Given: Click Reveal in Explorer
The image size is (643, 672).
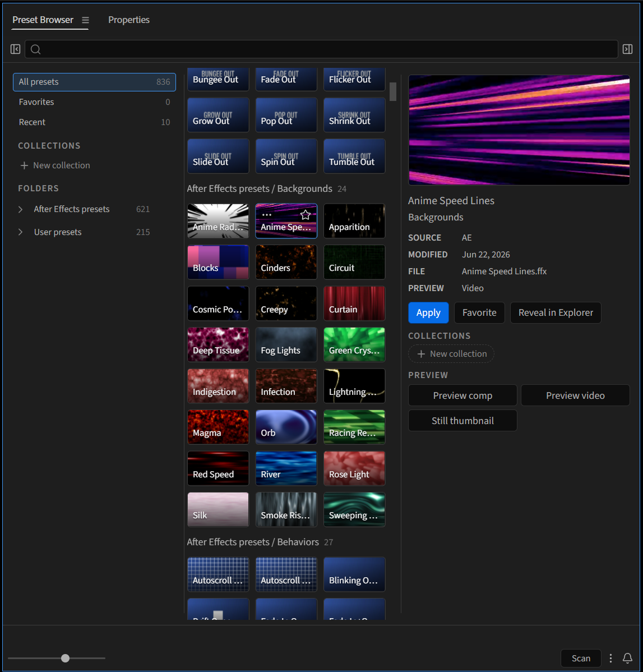Looking at the screenshot, I should [x=556, y=313].
